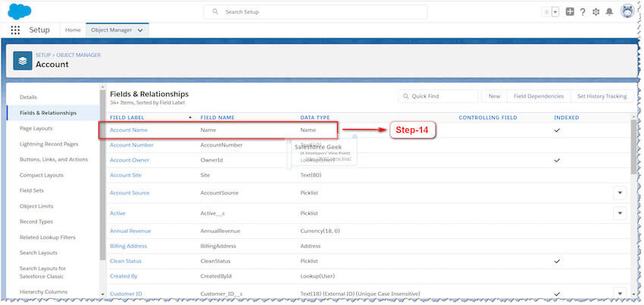
Task: Select the Lookup(User) data type text
Action: tap(317, 276)
